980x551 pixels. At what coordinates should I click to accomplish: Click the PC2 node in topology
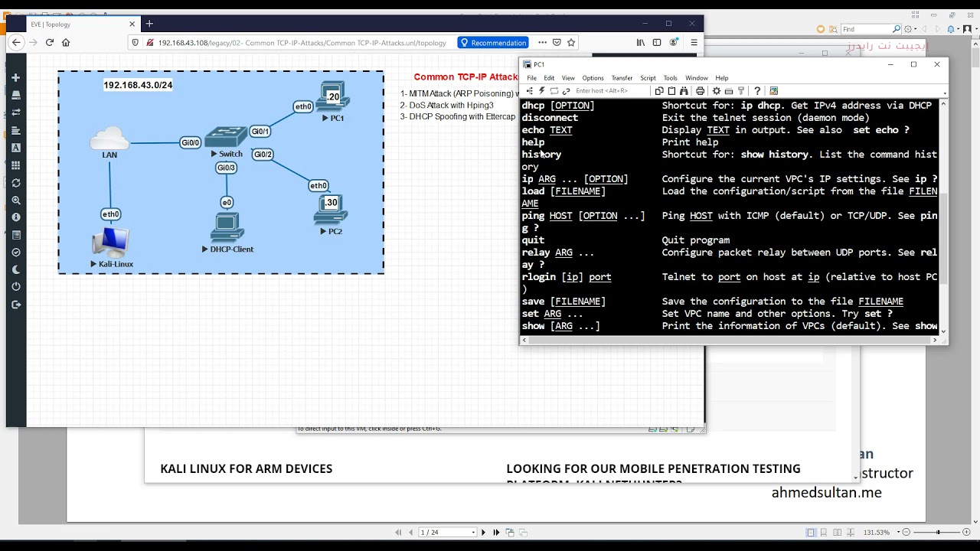point(331,210)
